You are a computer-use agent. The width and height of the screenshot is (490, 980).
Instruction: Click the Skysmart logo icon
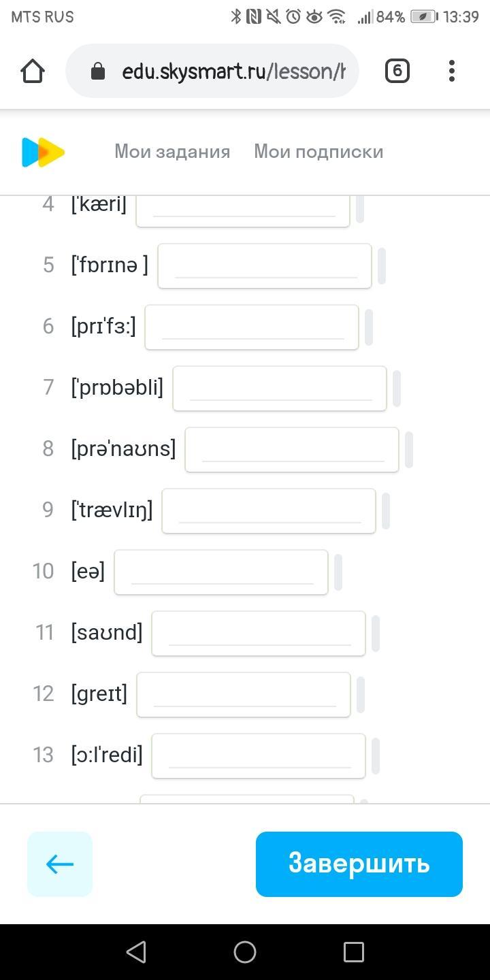[43, 152]
